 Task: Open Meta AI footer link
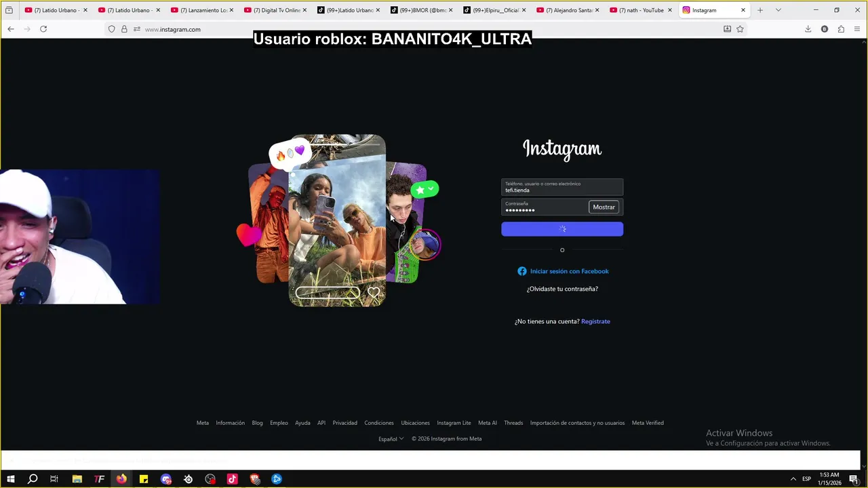coord(488,423)
